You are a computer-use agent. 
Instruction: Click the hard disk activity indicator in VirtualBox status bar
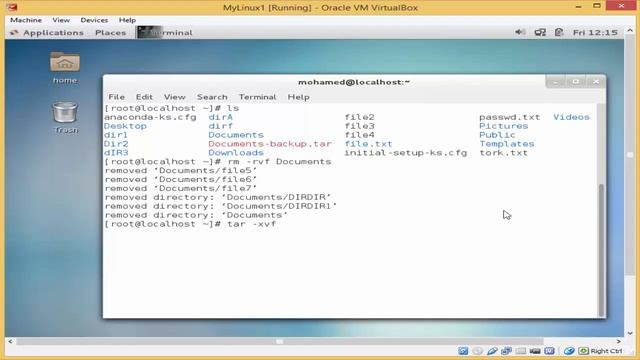pos(463,351)
